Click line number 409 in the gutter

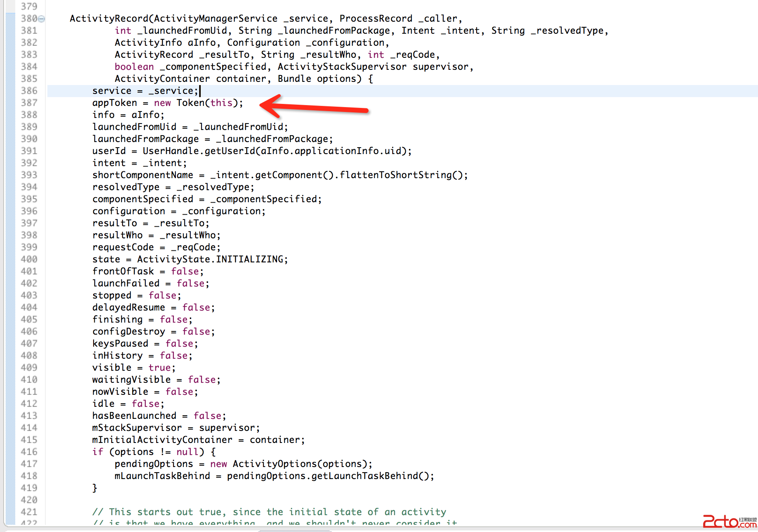(29, 368)
